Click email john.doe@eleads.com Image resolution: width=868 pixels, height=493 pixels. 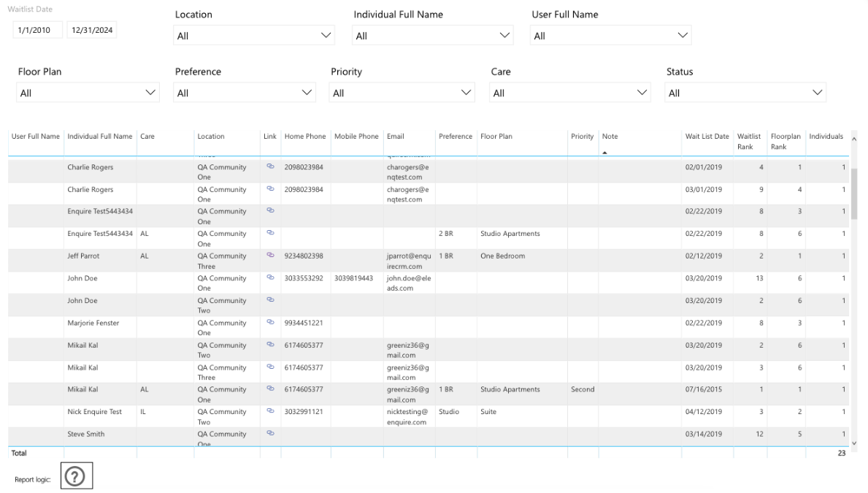click(409, 283)
